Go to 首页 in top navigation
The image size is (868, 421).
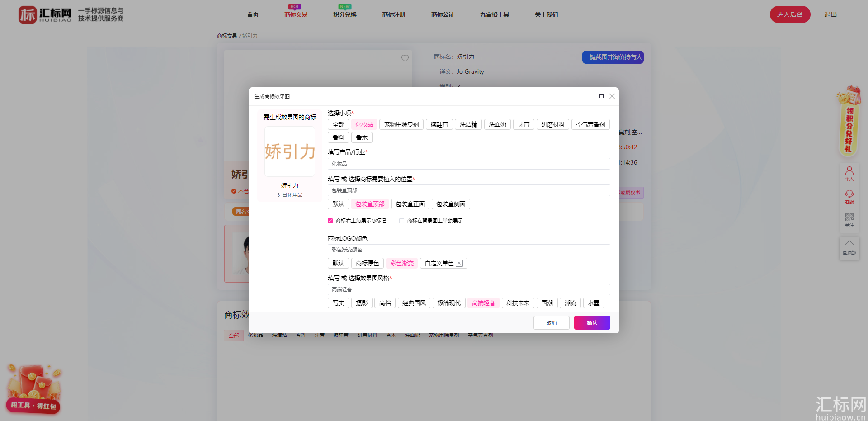click(x=253, y=14)
